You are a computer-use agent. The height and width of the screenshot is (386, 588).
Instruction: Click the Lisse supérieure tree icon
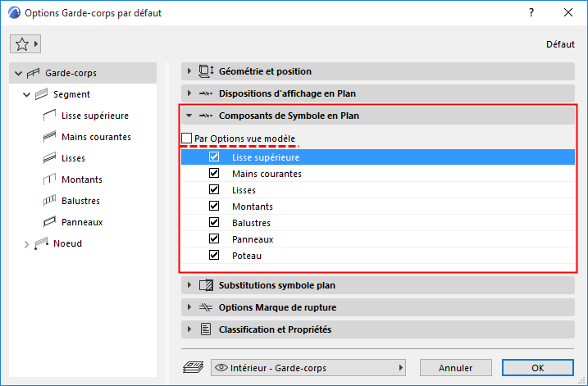click(48, 116)
